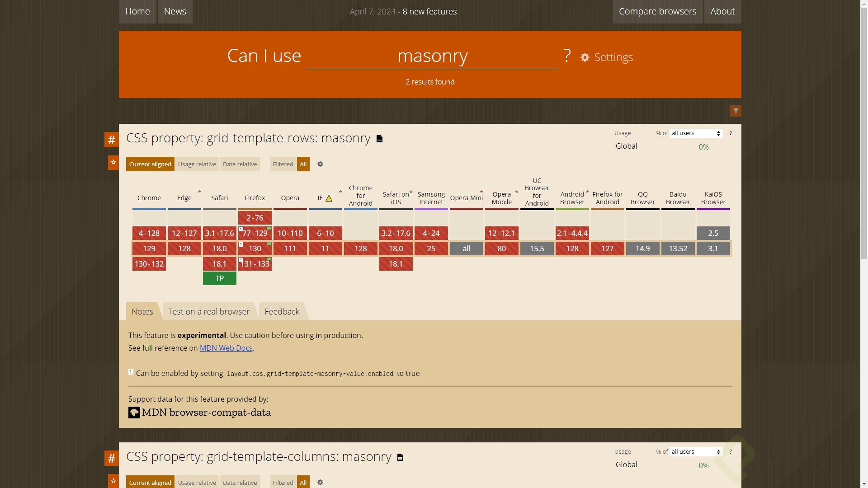The height and width of the screenshot is (488, 868).
Task: Click the hash permalink for grid-template-rows
Action: (111, 140)
